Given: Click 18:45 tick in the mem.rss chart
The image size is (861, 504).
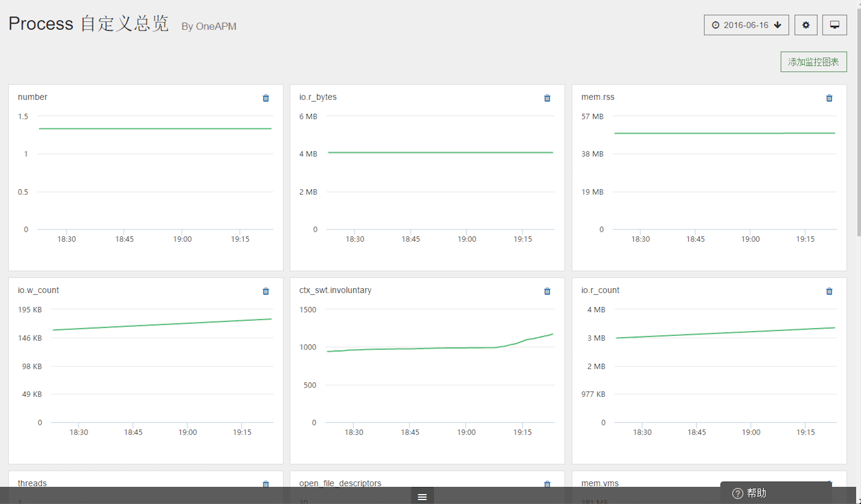Looking at the screenshot, I should pyautogui.click(x=695, y=239).
